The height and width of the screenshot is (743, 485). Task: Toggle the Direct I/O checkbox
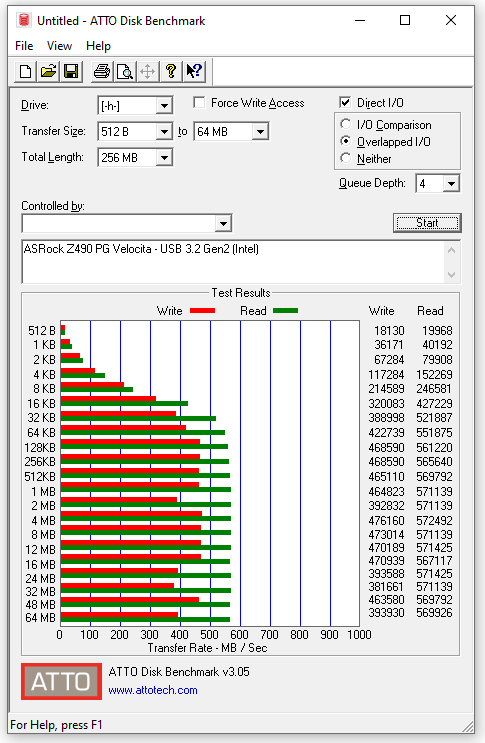pyautogui.click(x=345, y=102)
